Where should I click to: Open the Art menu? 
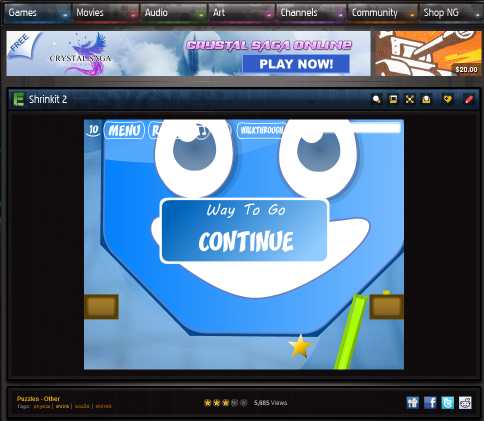tap(242, 13)
